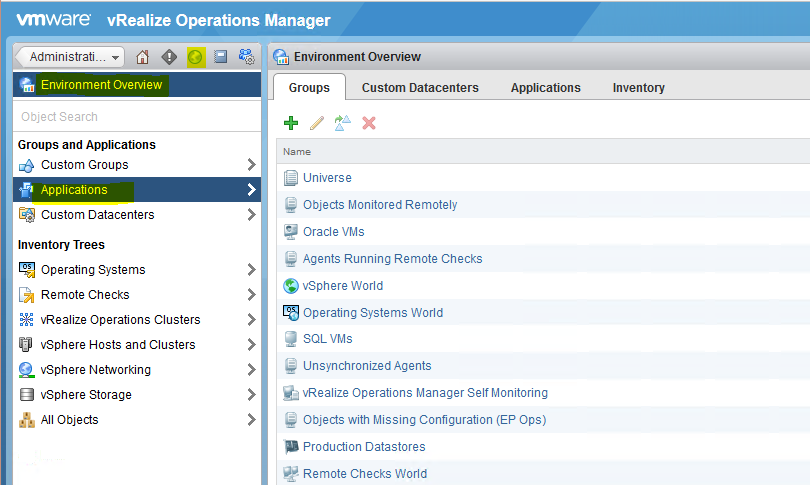Select Remote Checks inventory tree
Image resolution: width=810 pixels, height=485 pixels.
pyautogui.click(x=85, y=294)
